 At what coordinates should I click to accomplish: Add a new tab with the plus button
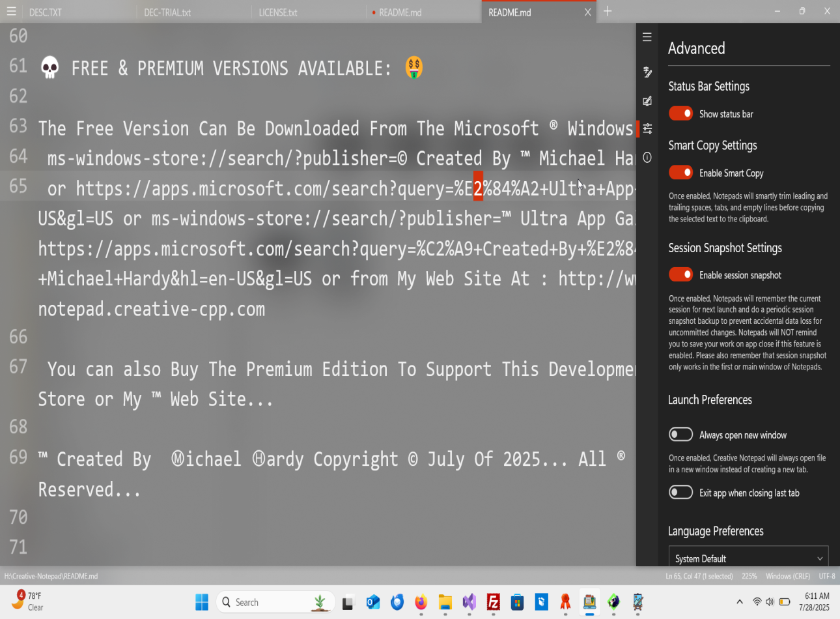[x=608, y=11]
